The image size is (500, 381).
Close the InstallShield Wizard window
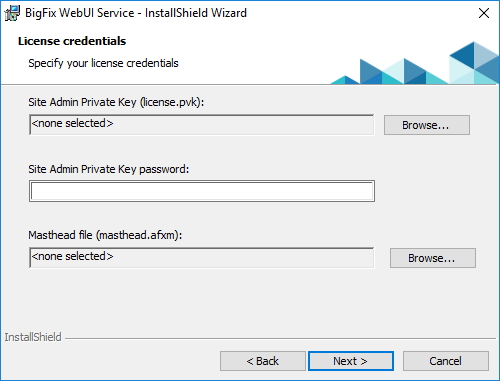484,13
